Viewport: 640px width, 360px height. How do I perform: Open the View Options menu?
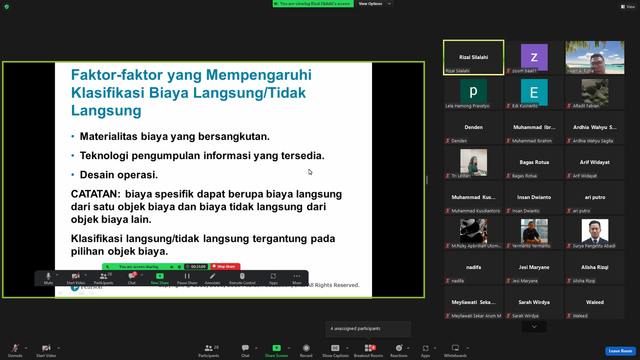coord(374,4)
